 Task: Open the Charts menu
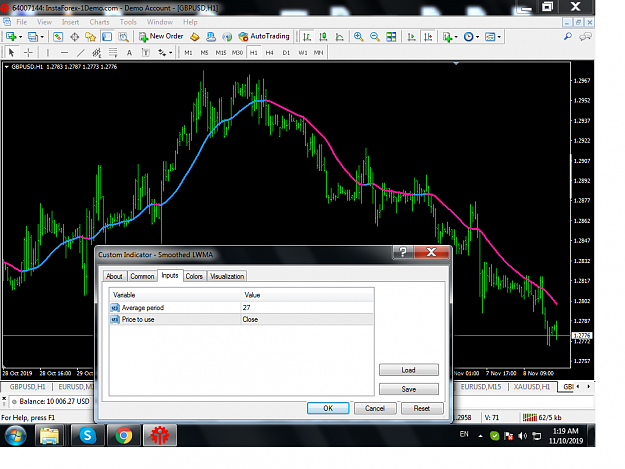99,22
